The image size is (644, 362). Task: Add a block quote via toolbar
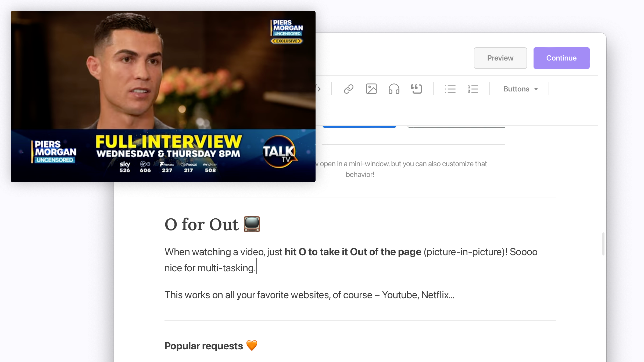[x=416, y=89]
